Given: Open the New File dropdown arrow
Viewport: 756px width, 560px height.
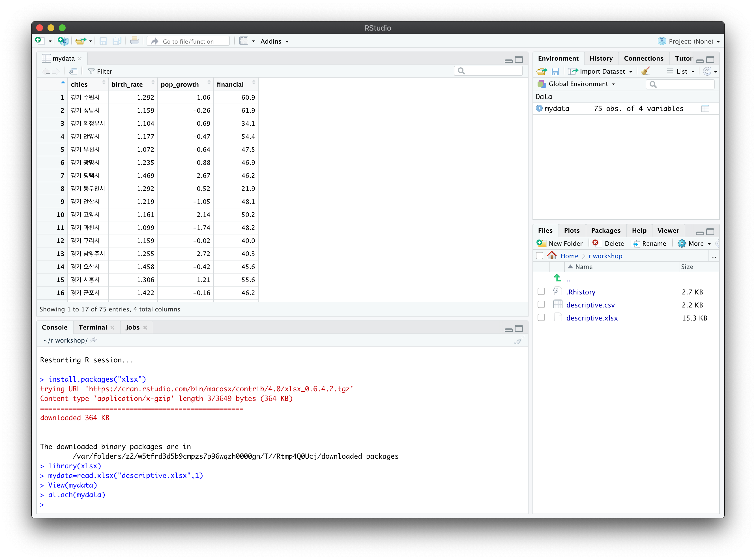Looking at the screenshot, I should pos(50,41).
